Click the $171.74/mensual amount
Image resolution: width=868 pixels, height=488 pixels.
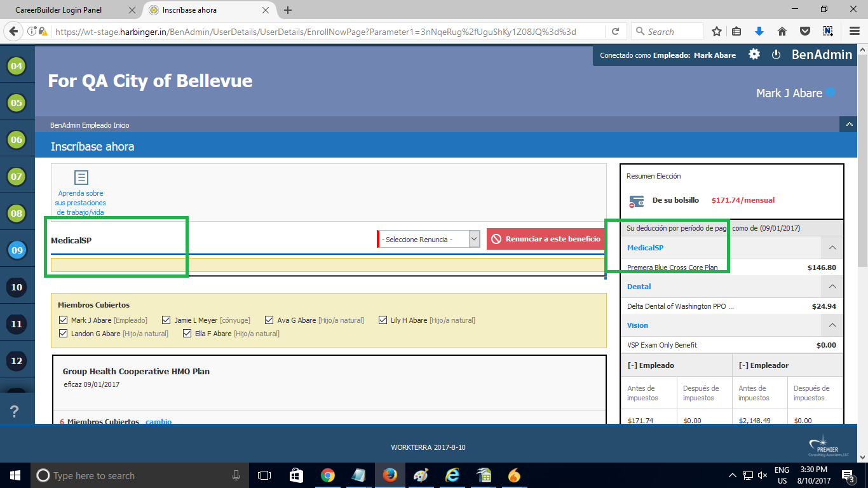(x=743, y=200)
